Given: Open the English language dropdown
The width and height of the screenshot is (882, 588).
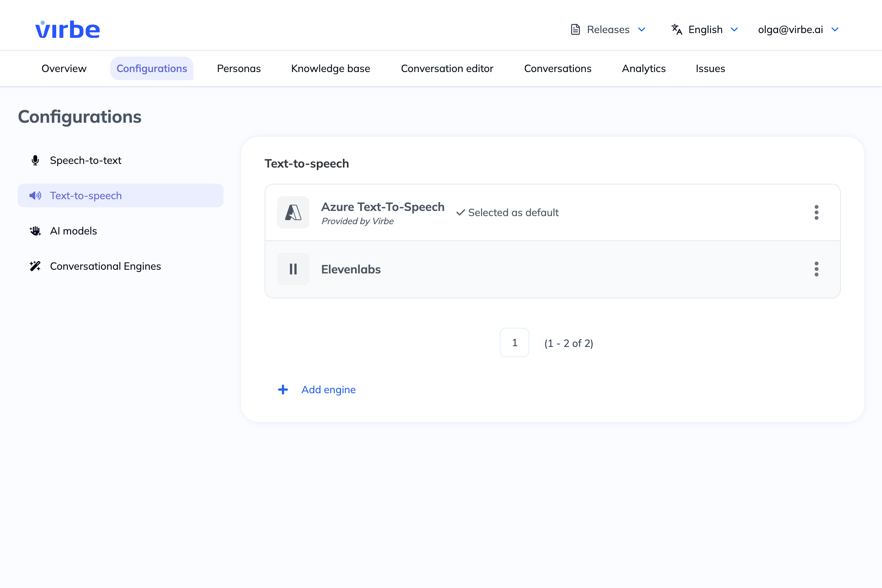Looking at the screenshot, I should coord(705,29).
